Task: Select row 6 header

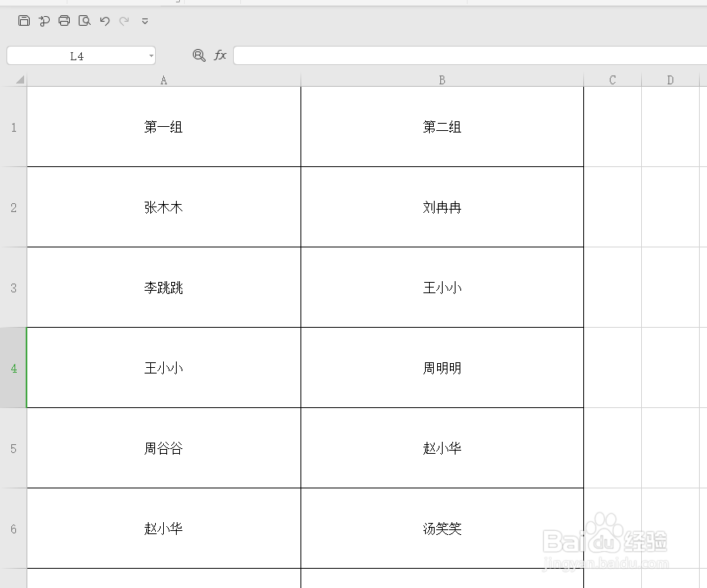Action: pyautogui.click(x=14, y=529)
